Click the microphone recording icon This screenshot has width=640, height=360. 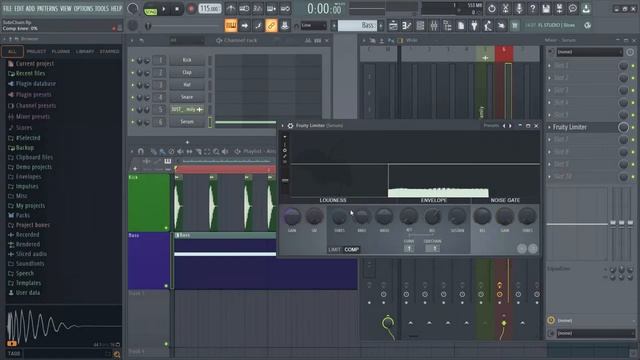519,8
